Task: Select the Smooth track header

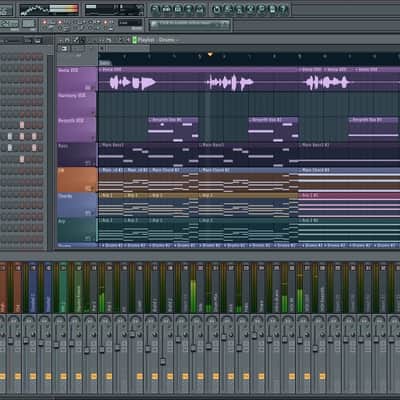Action: pyautogui.click(x=77, y=130)
